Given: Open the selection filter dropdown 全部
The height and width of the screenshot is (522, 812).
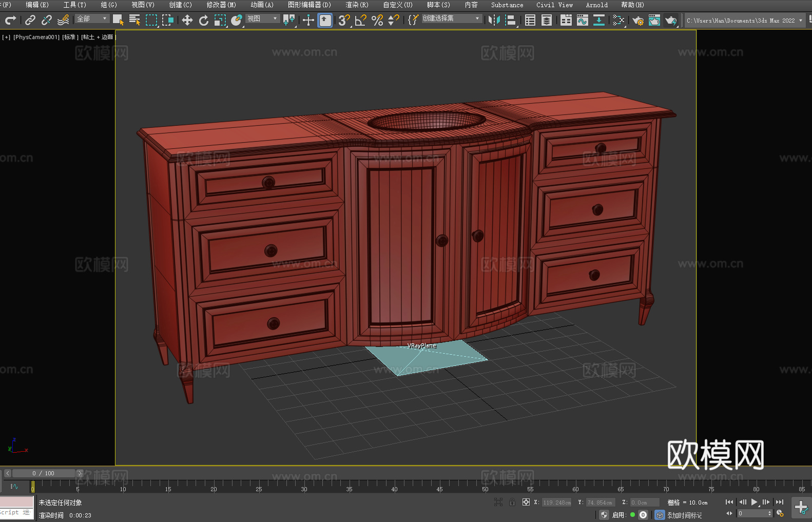Looking at the screenshot, I should [x=92, y=18].
